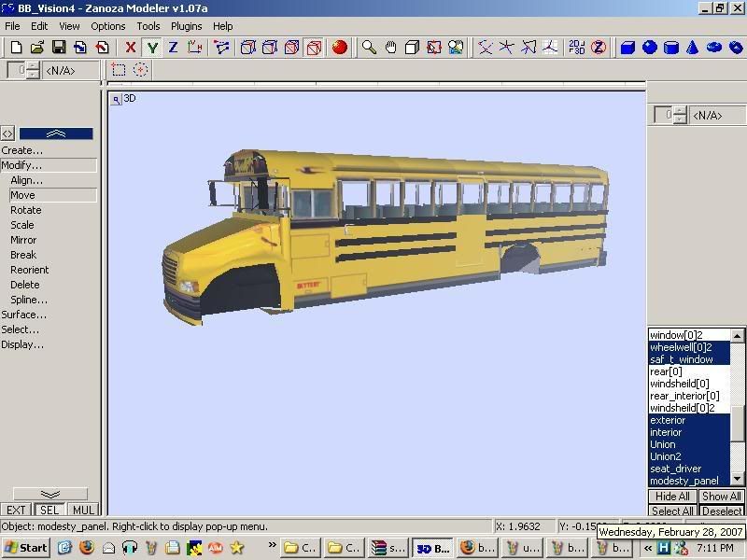Activate the Pan hand tool
747x560 pixels.
(x=390, y=48)
